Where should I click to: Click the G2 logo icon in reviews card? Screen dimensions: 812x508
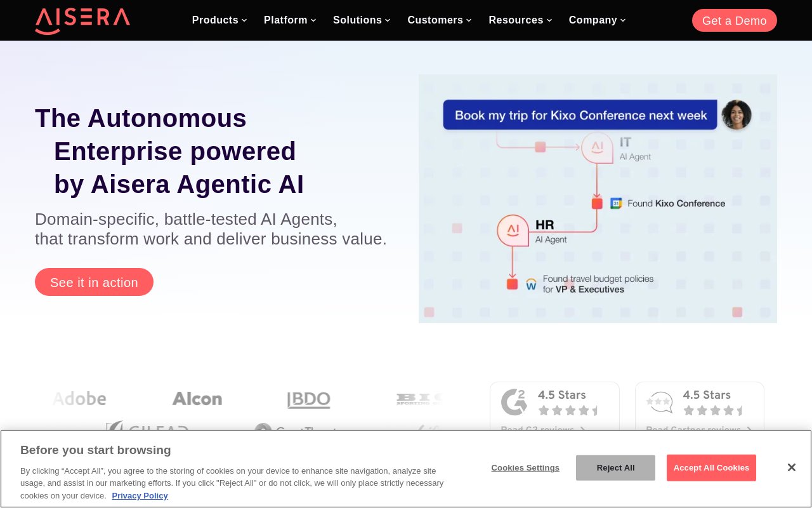(x=514, y=402)
